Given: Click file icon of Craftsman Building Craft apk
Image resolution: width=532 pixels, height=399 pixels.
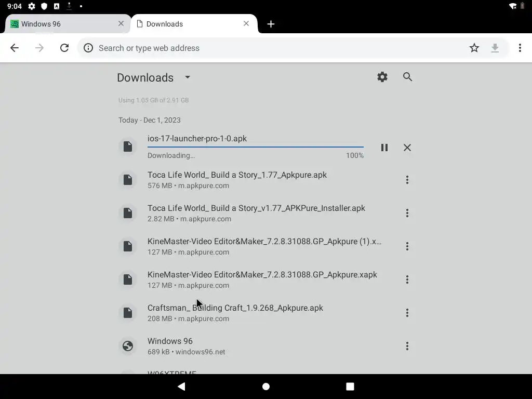Looking at the screenshot, I should [x=128, y=313].
